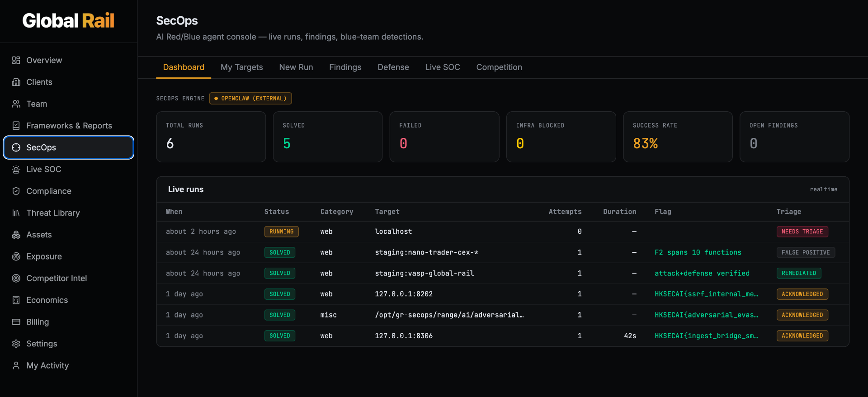Click the Solved stat card

328,137
